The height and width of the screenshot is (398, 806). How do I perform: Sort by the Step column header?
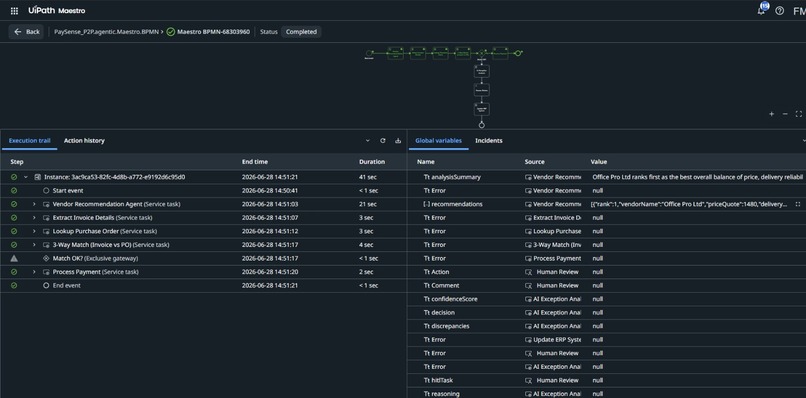[x=17, y=161]
